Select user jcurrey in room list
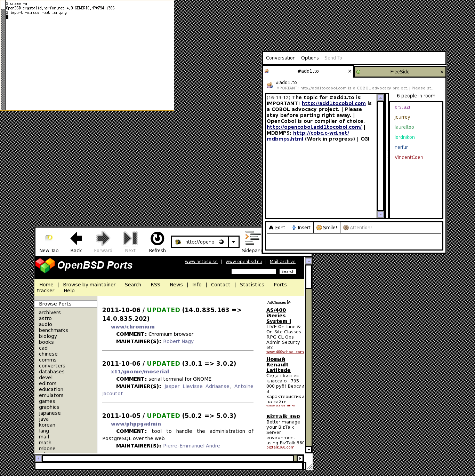 coord(402,117)
